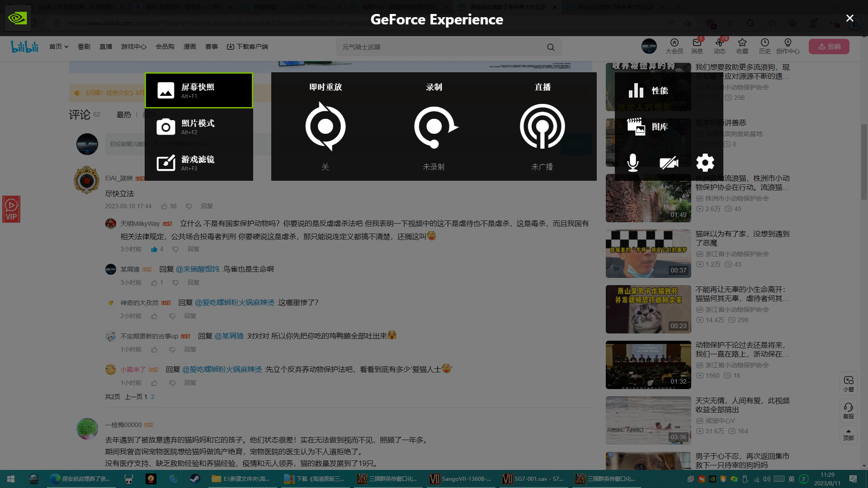
Task: Open the Performance (性能) panel
Action: pos(669,90)
